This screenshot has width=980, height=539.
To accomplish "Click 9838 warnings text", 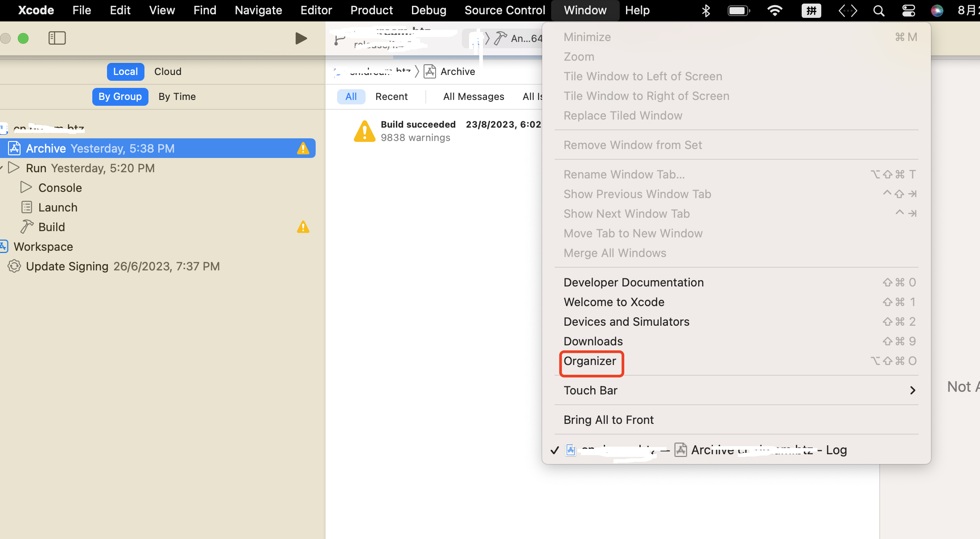I will pyautogui.click(x=416, y=137).
